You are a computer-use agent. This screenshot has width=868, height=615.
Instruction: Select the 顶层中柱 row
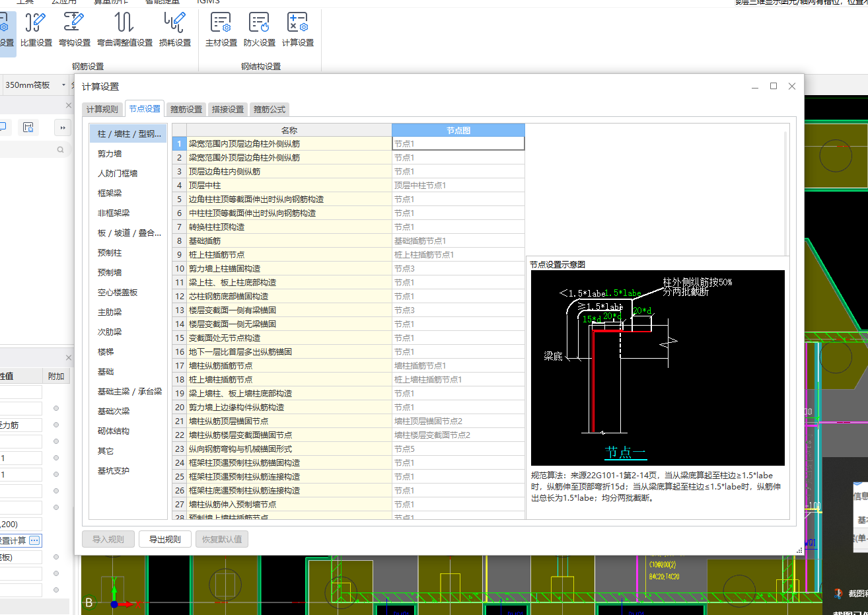(289, 185)
